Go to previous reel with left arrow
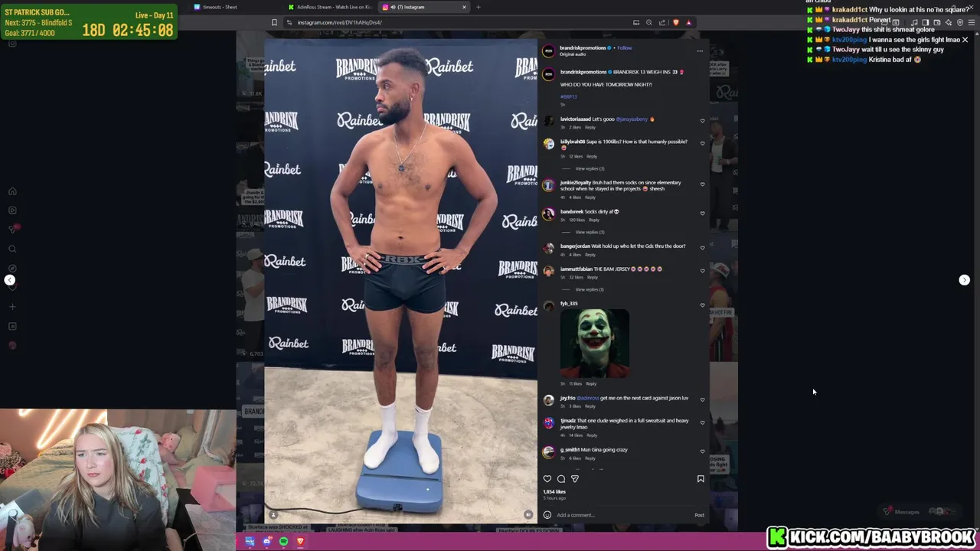Screen dimensions: 980x551 coord(9,280)
